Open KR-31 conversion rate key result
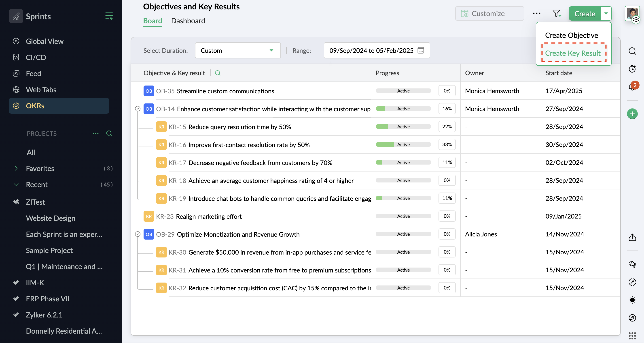 tap(280, 270)
